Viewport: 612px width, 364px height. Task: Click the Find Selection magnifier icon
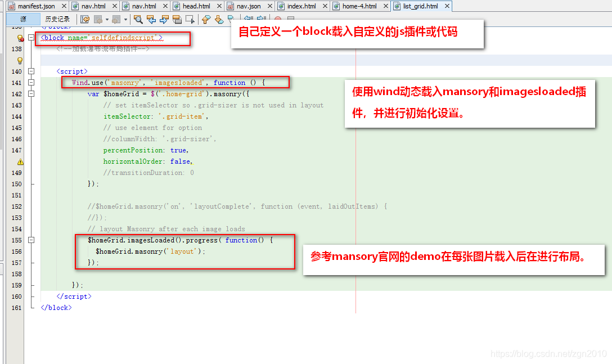(138, 19)
